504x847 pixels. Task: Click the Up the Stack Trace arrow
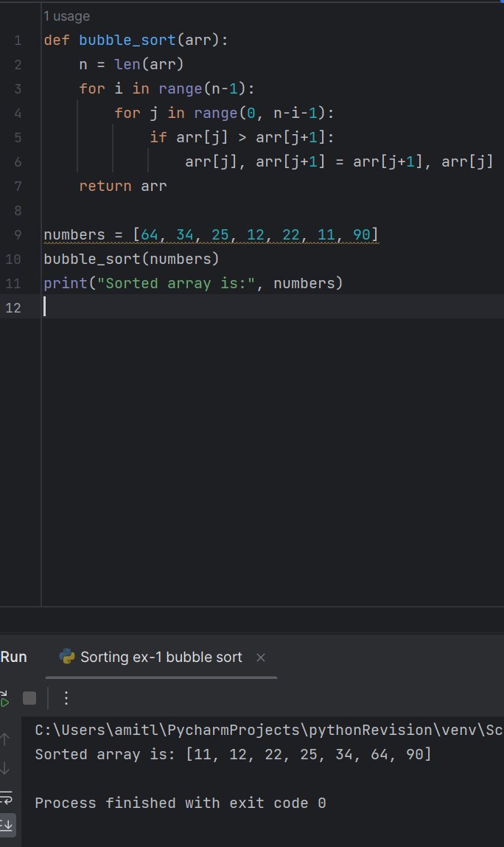click(x=5, y=739)
